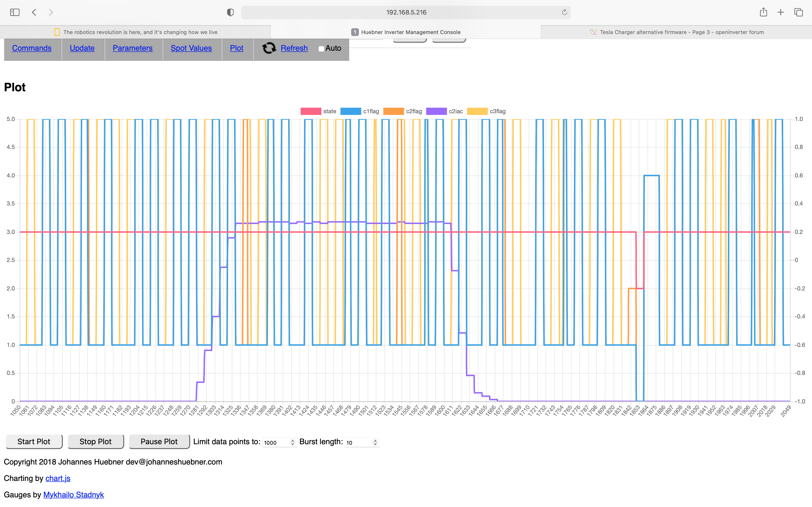This screenshot has width=812, height=507.
Task: Open a new tab with plus icon
Action: [x=781, y=12]
